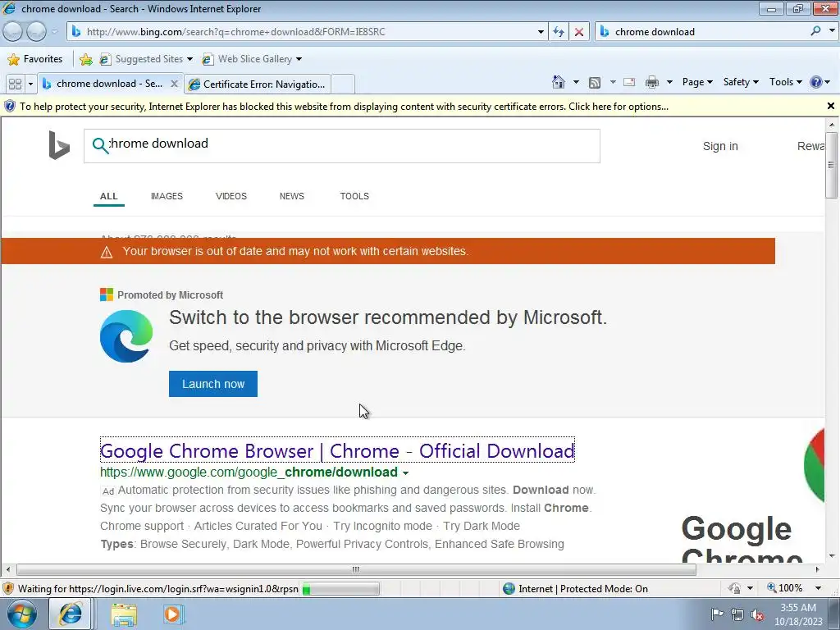Click the page loading progress bar
Viewport: 840px width, 630px height.
point(340,589)
